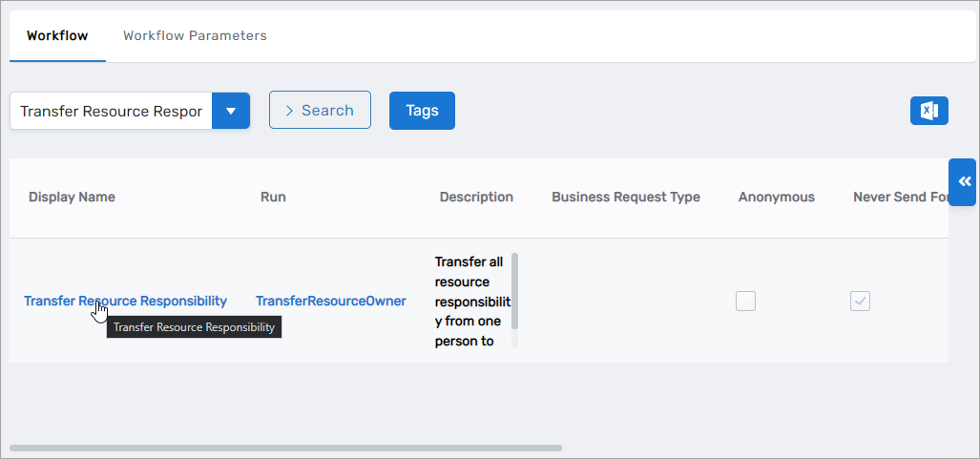980x459 pixels.
Task: Click the Run column header
Action: [273, 198]
